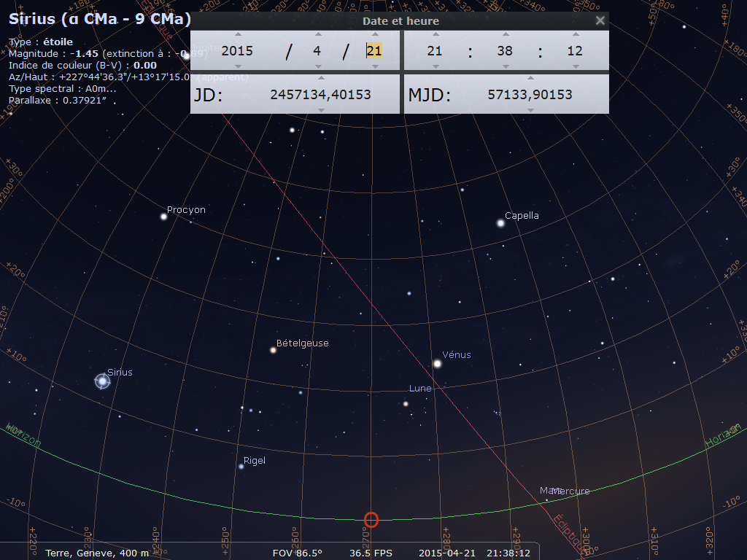Click the month up arrow
This screenshot has width=747, height=560.
317,34
